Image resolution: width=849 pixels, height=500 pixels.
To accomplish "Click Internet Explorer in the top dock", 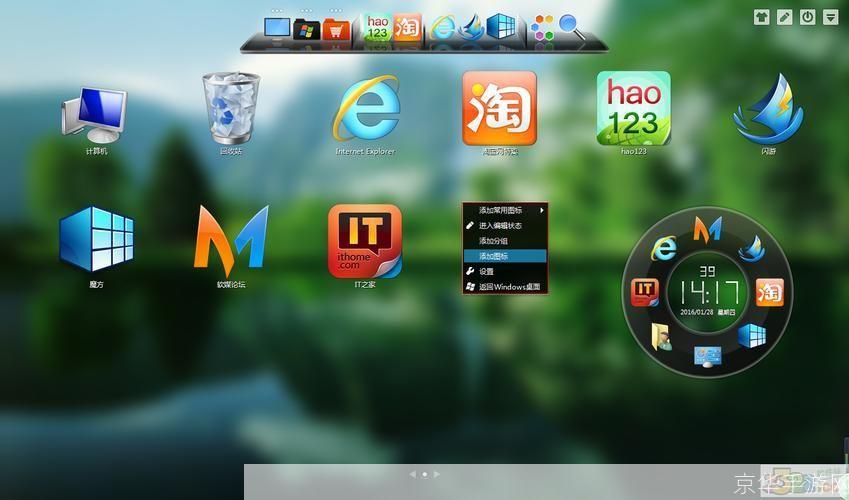I will click(442, 27).
